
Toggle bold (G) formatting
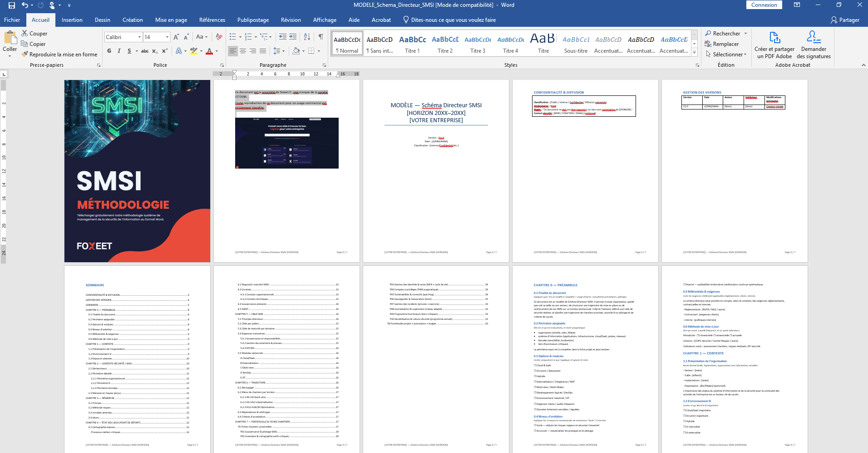pyautogui.click(x=109, y=51)
